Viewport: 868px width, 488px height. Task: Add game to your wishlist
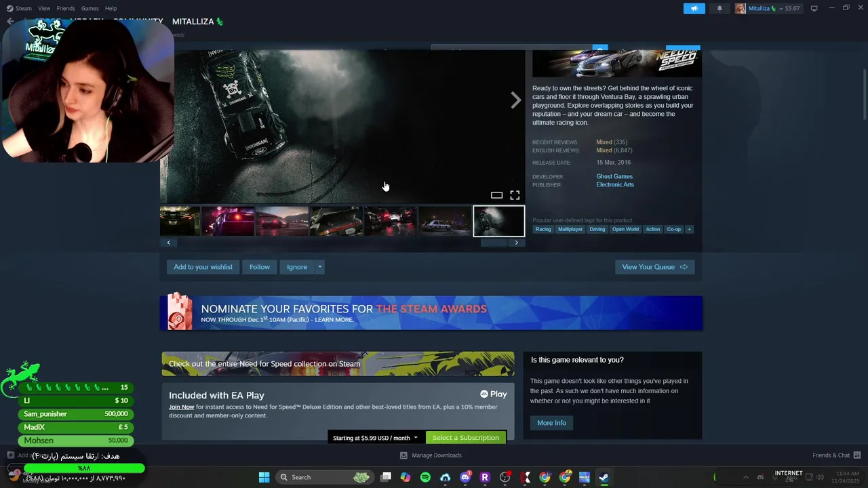click(203, 267)
